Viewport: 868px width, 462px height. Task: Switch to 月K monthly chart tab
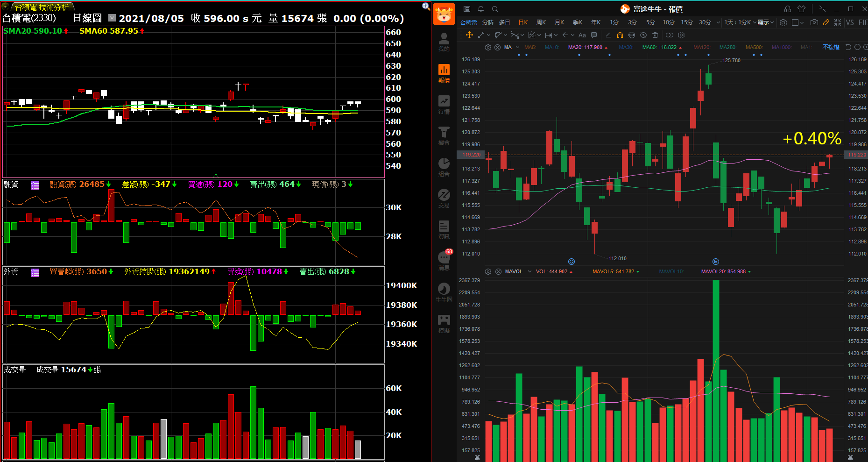tap(559, 22)
